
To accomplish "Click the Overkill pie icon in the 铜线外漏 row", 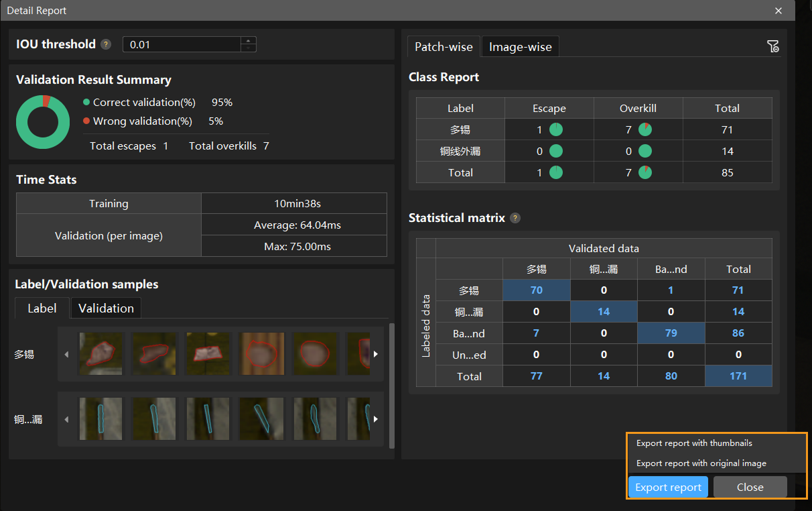I will [645, 151].
